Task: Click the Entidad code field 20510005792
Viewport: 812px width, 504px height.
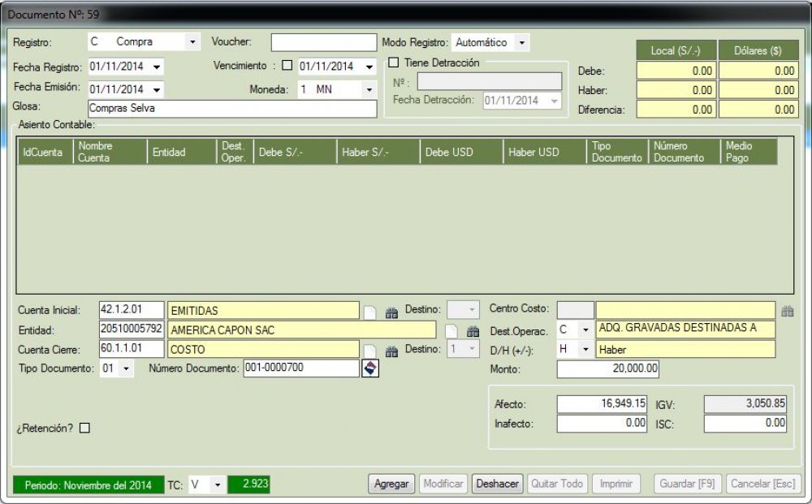Action: pos(132,329)
